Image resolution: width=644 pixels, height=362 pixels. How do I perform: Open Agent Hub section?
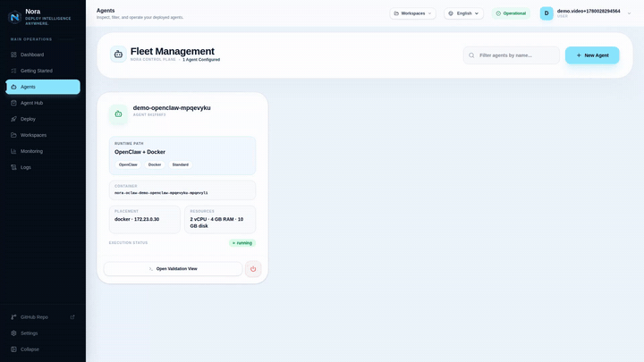coord(43,103)
